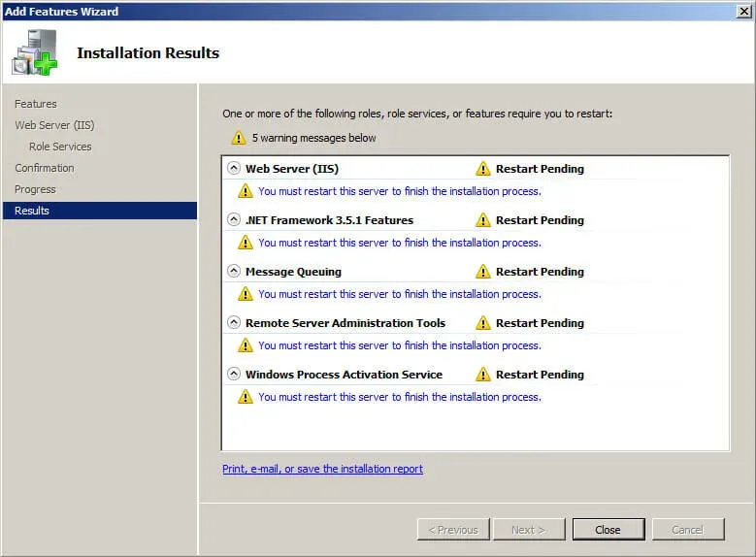Collapse the Remote Server Administration Tools section
The image size is (756, 557).
[234, 322]
